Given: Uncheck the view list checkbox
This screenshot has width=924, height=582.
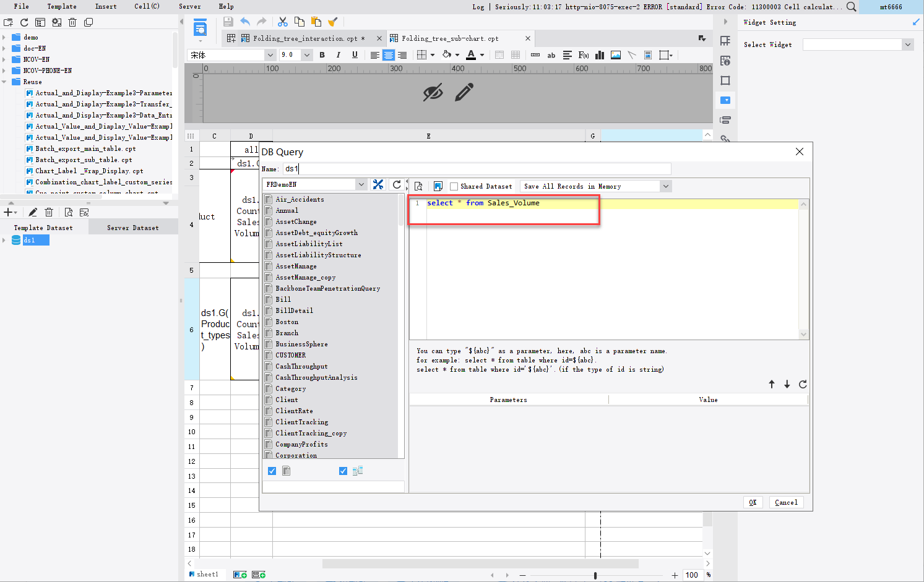Looking at the screenshot, I should pos(343,471).
